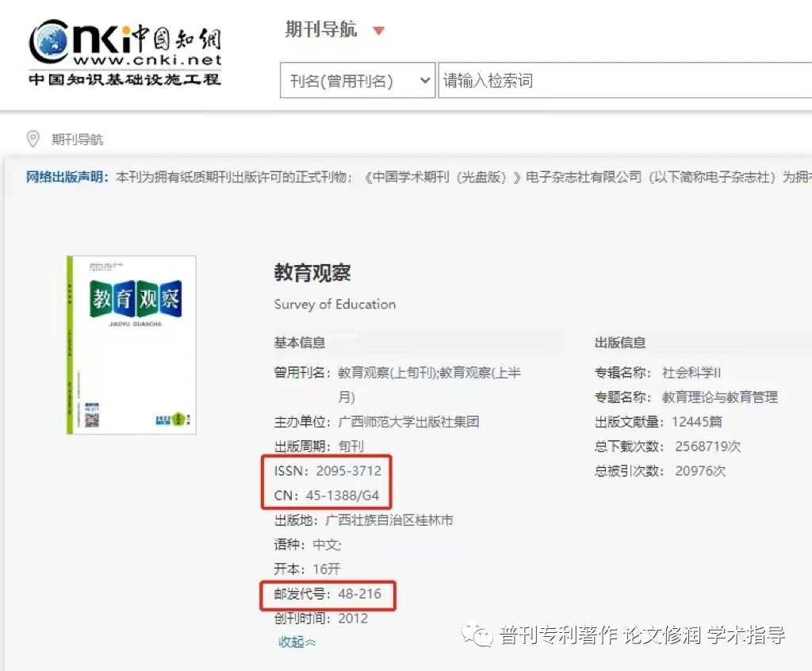Click the CN number 45-1388/G4
812x671 pixels.
tap(343, 496)
